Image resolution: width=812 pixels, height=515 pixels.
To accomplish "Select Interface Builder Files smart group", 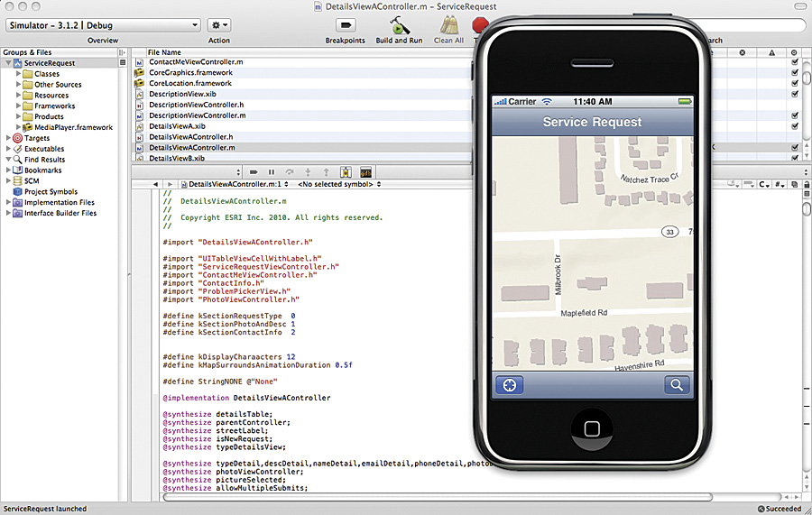I will click(x=60, y=213).
